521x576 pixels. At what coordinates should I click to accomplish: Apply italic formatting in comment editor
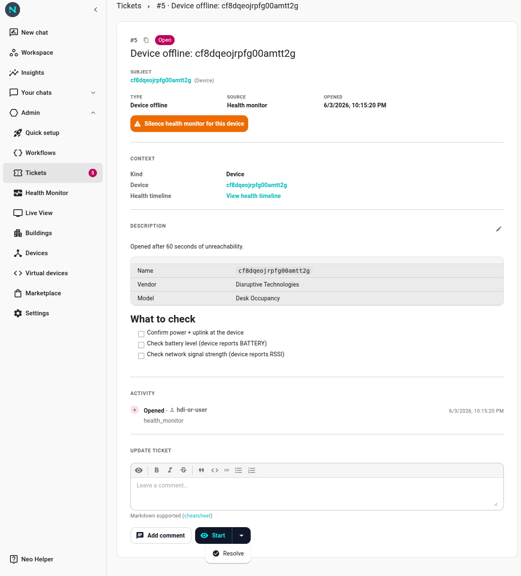[170, 470]
